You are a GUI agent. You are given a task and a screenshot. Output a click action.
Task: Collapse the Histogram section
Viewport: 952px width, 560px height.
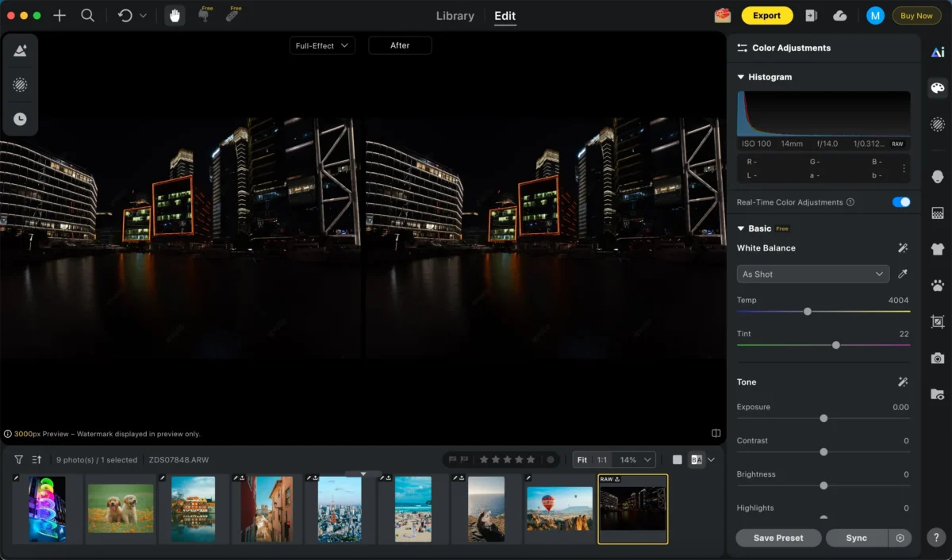tap(741, 78)
